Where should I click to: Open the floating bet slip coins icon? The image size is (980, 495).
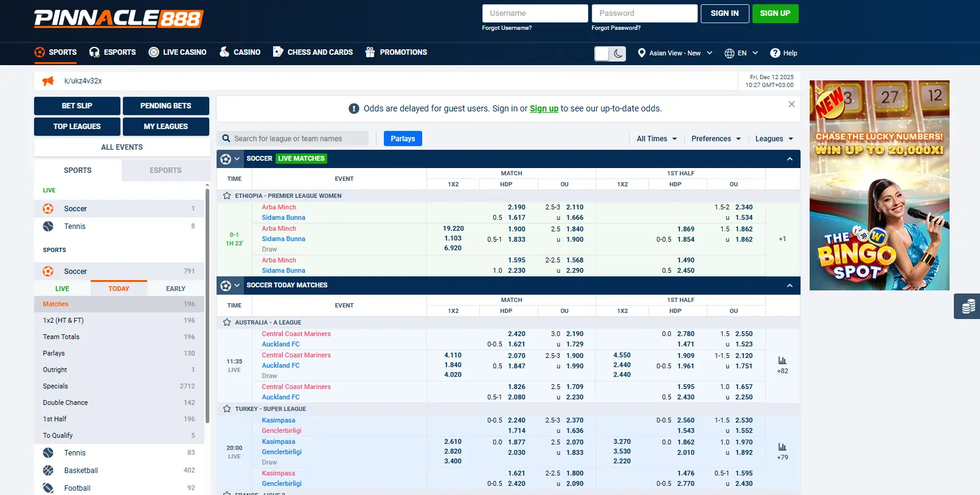968,306
